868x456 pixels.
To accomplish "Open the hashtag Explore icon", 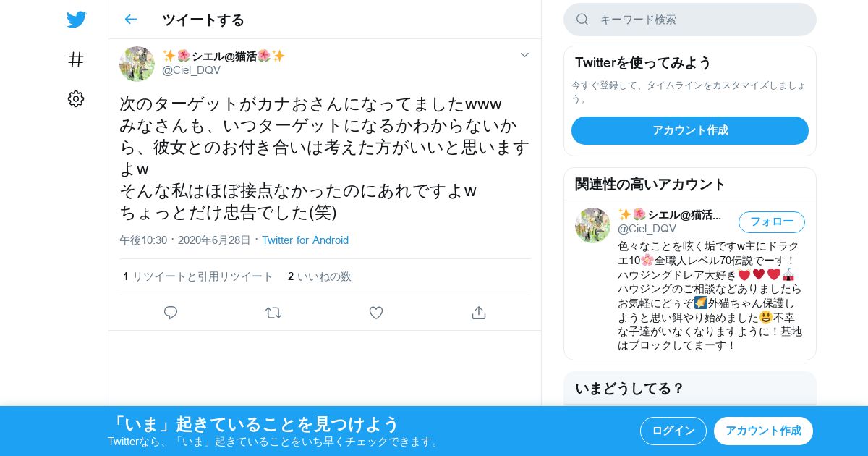I will pyautogui.click(x=76, y=59).
